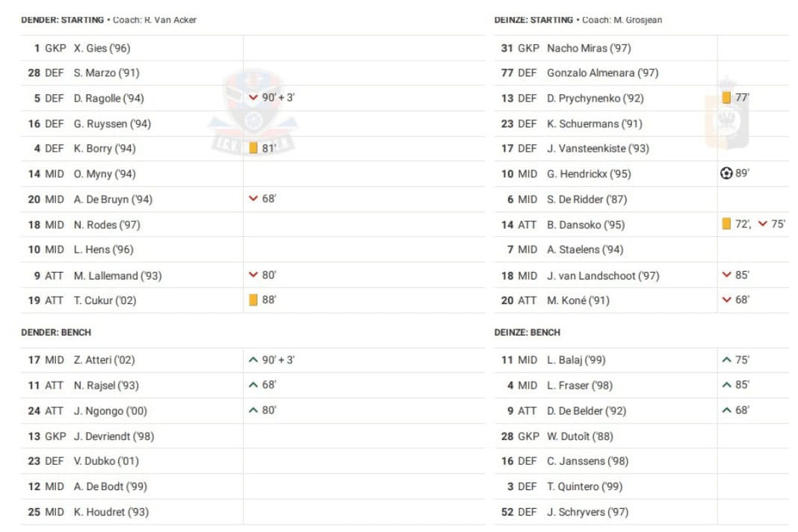798x532 pixels.
Task: Click the substituted-off arrow for A. De Bruyn
Action: pyautogui.click(x=253, y=199)
